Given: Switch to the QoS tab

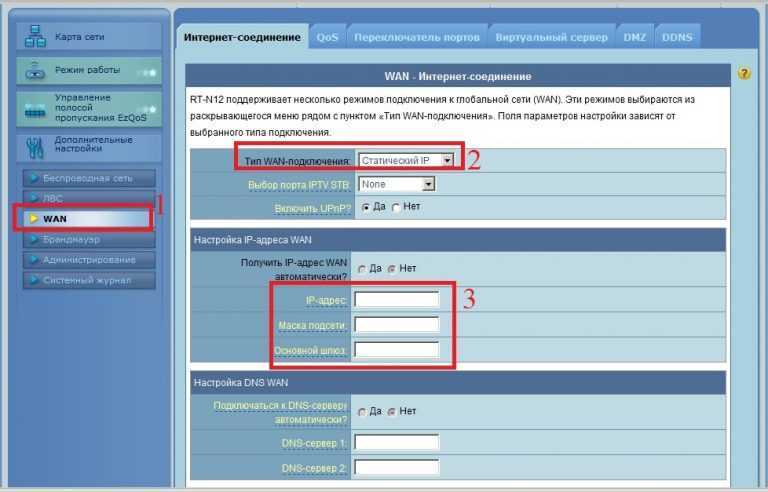Looking at the screenshot, I should pyautogui.click(x=327, y=37).
